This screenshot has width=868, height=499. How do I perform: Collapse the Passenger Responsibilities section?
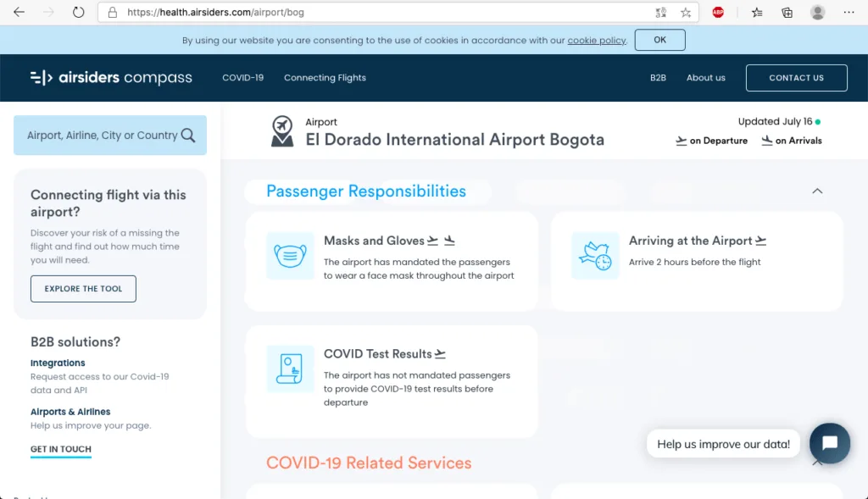point(817,191)
